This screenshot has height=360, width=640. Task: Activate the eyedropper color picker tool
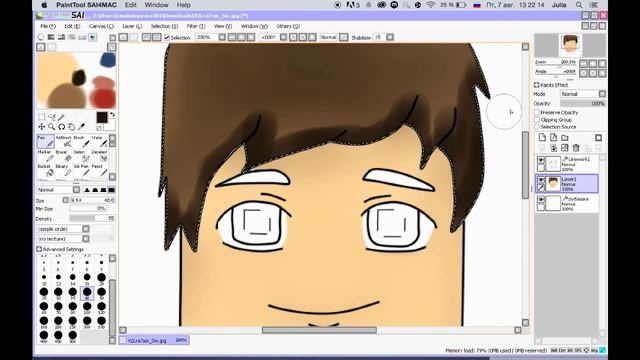tap(82, 127)
